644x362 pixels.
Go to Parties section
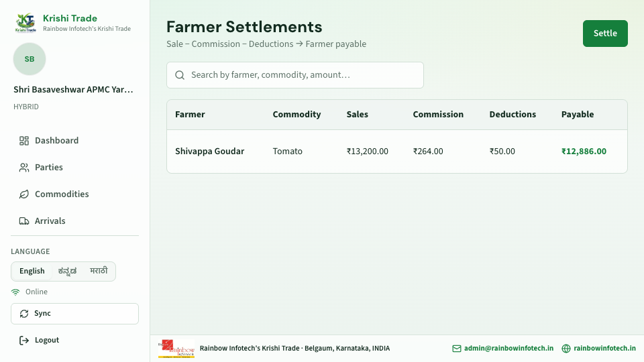click(x=74, y=168)
